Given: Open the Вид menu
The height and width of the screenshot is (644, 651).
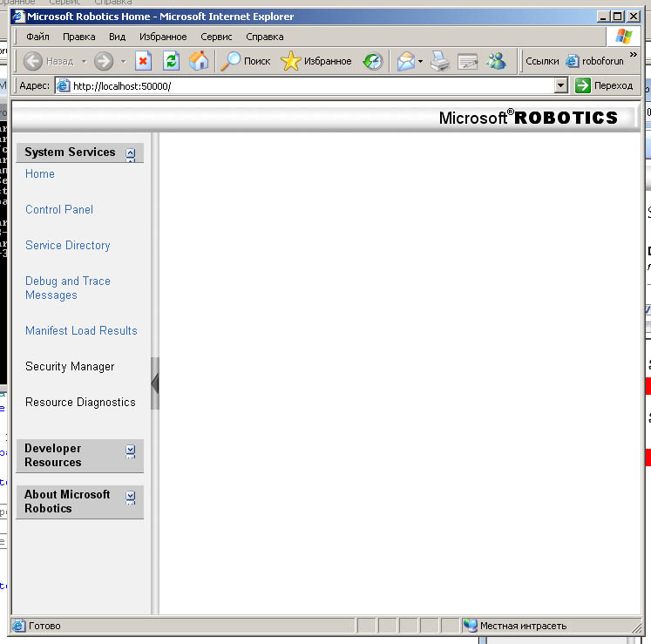Looking at the screenshot, I should point(117,37).
